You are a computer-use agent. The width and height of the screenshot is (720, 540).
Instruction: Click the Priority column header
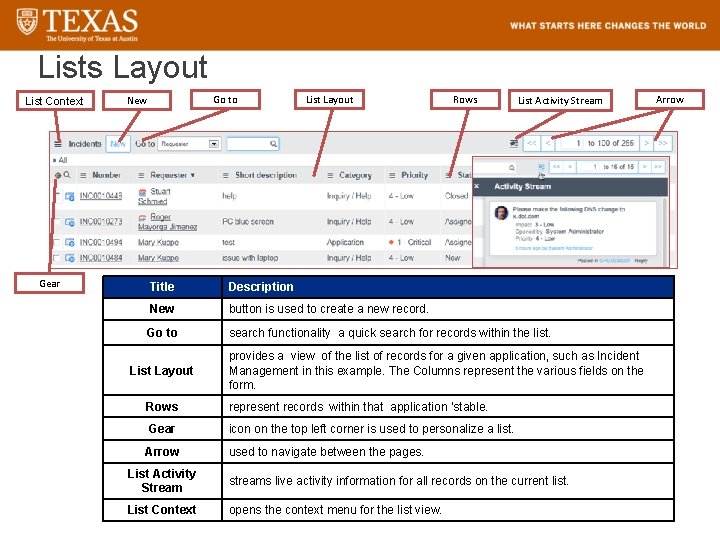pos(415,175)
